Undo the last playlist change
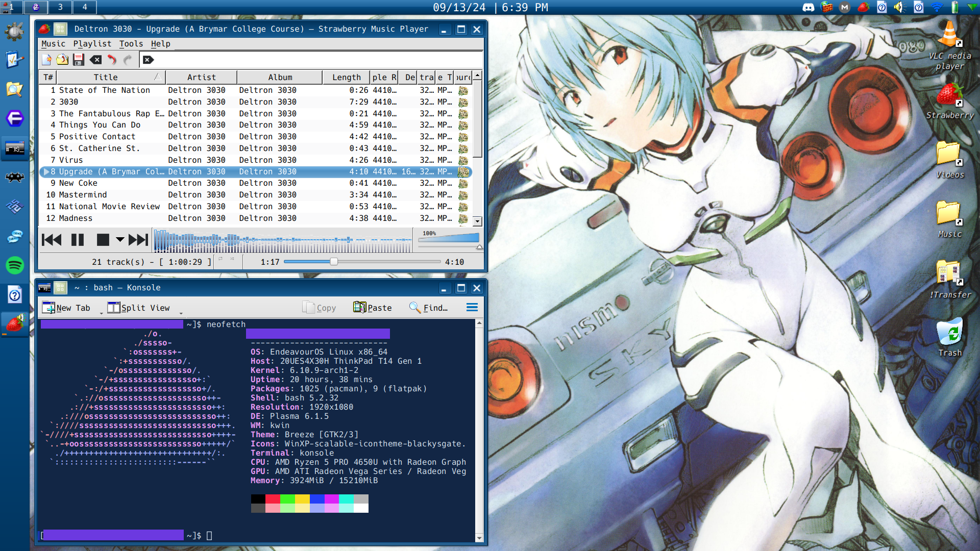The width and height of the screenshot is (980, 551). (112, 60)
